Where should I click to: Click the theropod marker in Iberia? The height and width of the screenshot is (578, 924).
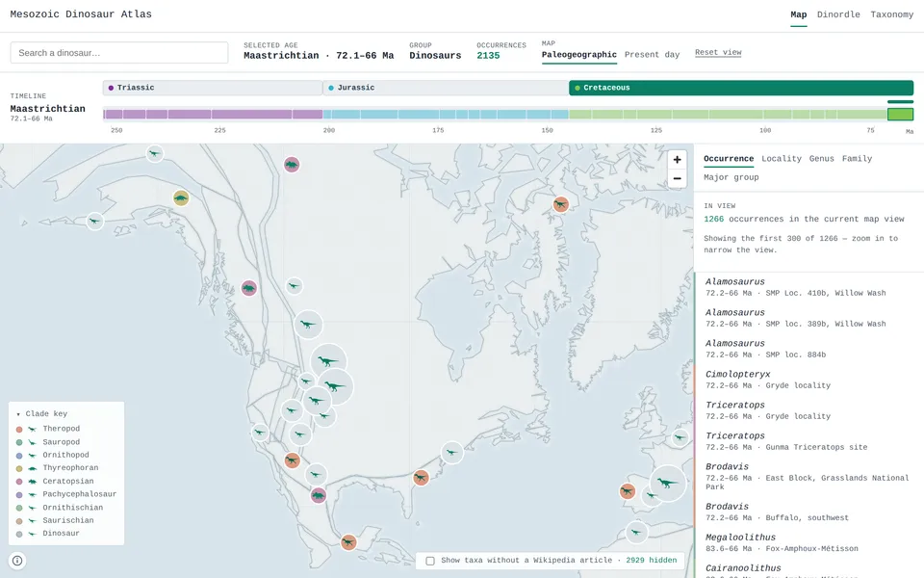tap(627, 490)
